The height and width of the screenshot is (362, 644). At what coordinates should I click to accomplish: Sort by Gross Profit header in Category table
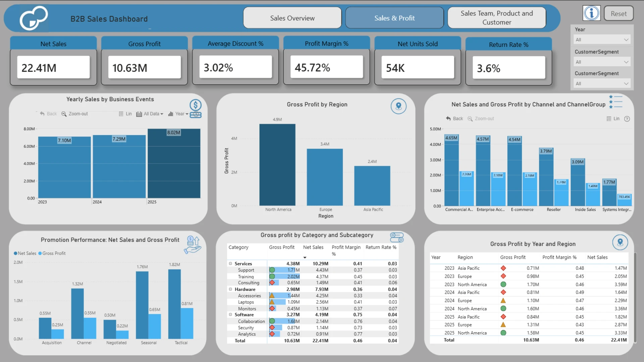(282, 247)
